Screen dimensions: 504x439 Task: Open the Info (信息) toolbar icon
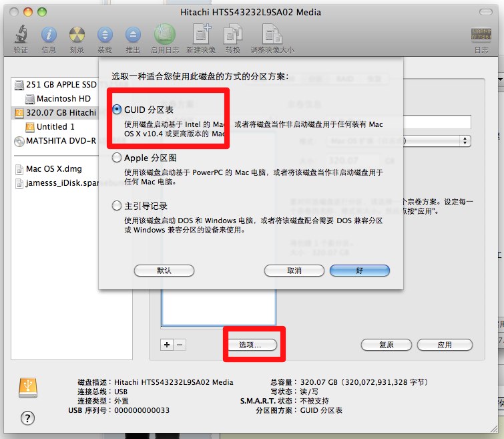pos(49,35)
